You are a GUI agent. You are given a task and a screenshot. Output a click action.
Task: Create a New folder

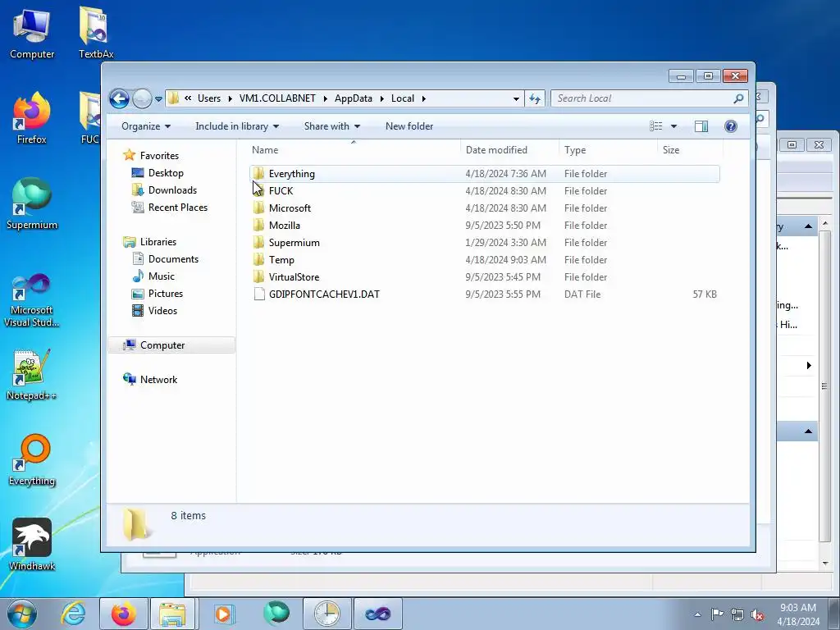(409, 126)
